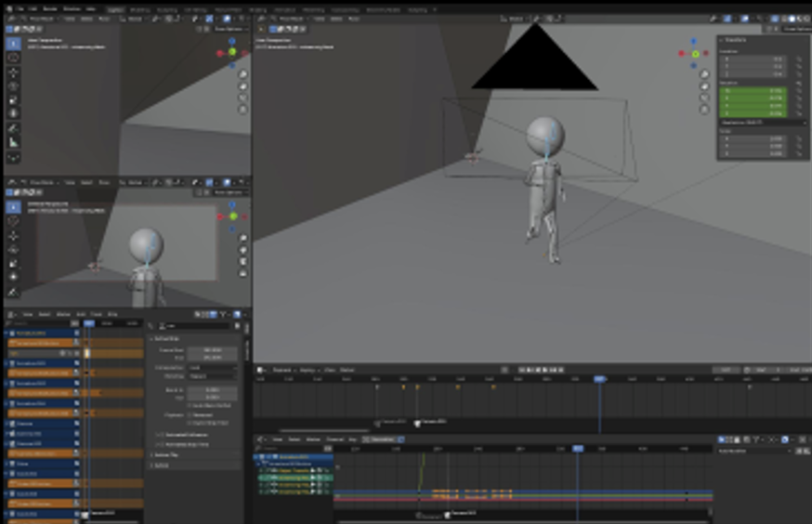Screen dimensions: 812x524
Task: Click the timeline horizontal scrollbar
Action: tap(324, 430)
